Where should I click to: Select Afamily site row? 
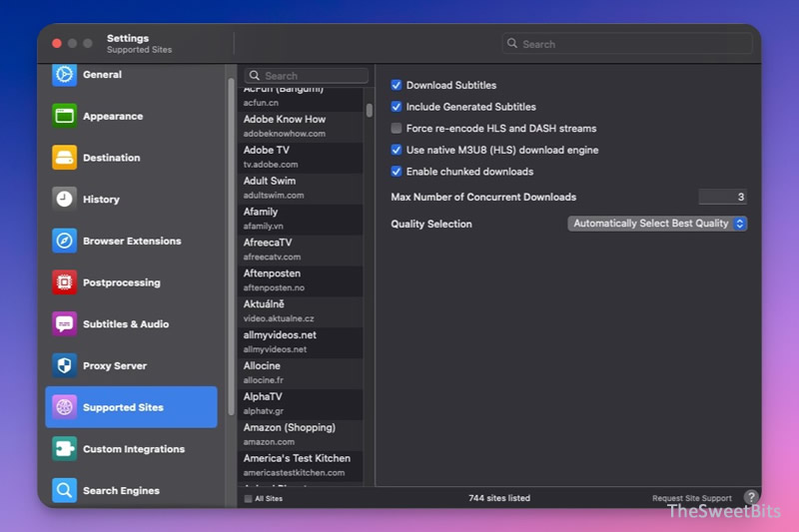coord(301,219)
